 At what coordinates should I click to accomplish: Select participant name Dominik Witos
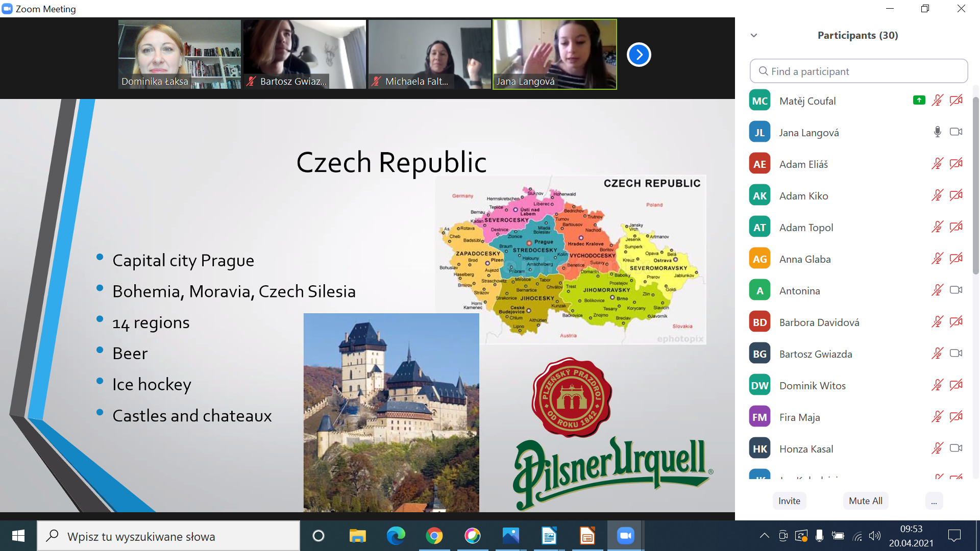812,386
